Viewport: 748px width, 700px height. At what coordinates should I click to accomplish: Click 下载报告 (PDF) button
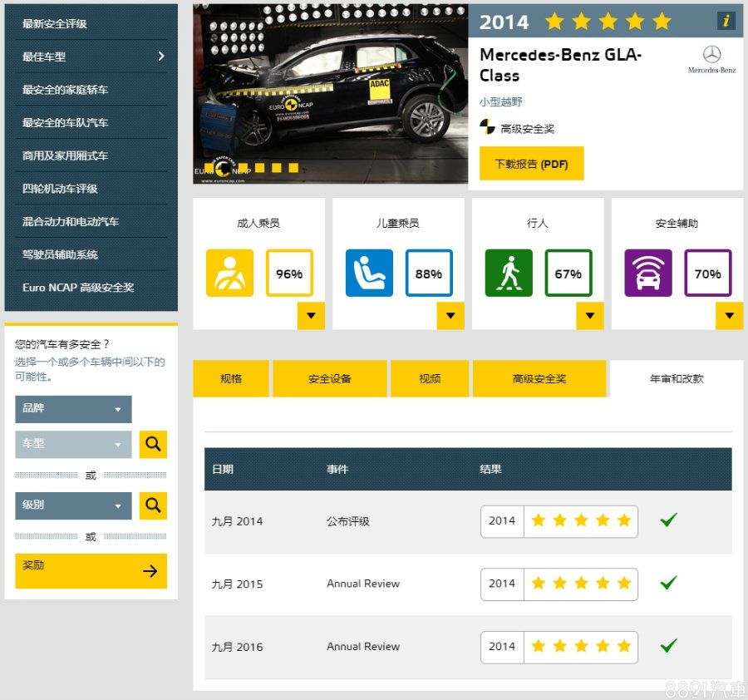[x=531, y=164]
